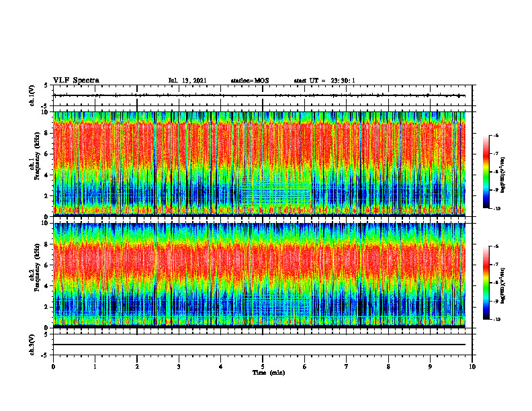
Task: Click time axis tick label "3"
Action: 179,367
